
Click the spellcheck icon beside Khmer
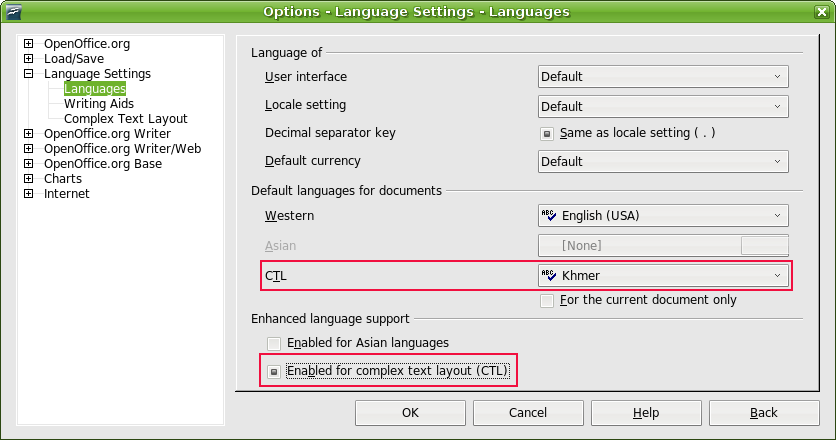coord(549,275)
